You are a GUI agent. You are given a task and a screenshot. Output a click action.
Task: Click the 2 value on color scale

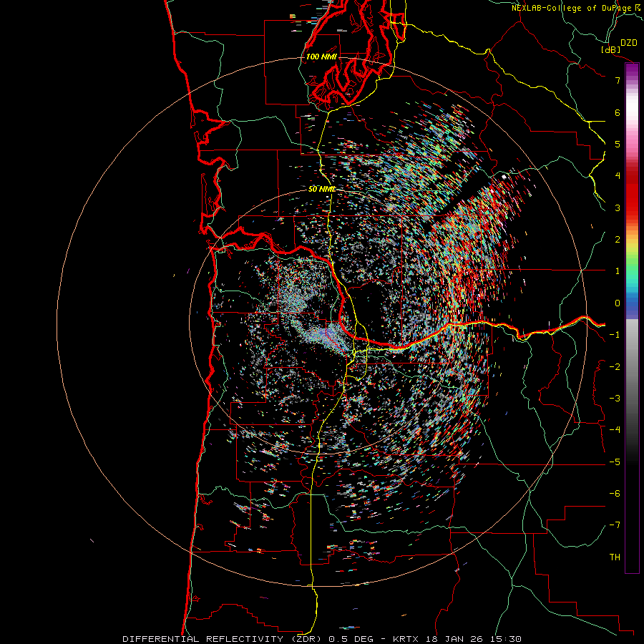pyautogui.click(x=618, y=240)
